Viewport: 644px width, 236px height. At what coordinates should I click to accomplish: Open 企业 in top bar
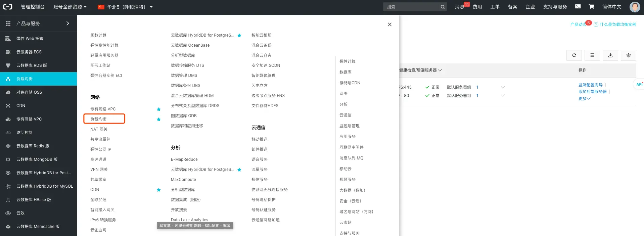tap(530, 7)
